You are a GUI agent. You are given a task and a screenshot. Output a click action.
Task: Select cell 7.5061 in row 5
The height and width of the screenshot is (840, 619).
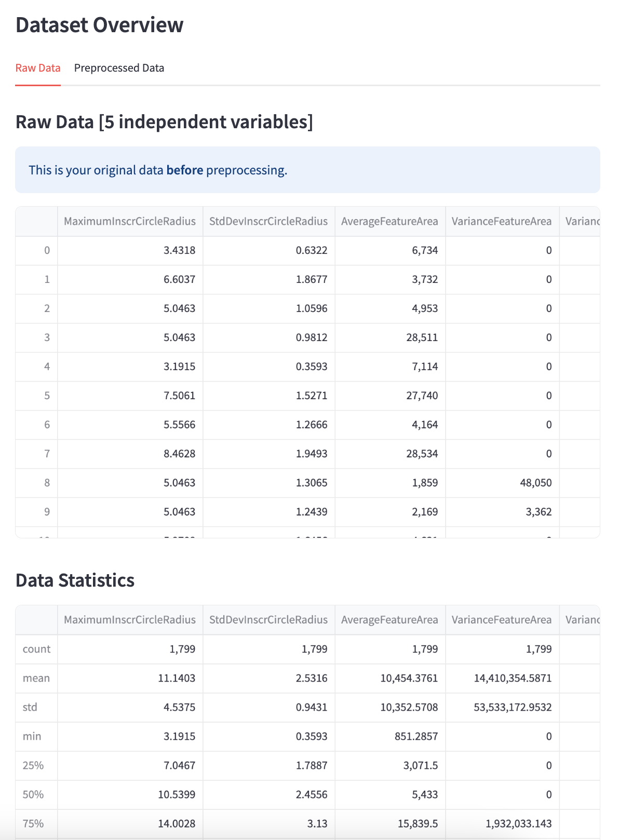[x=130, y=396]
